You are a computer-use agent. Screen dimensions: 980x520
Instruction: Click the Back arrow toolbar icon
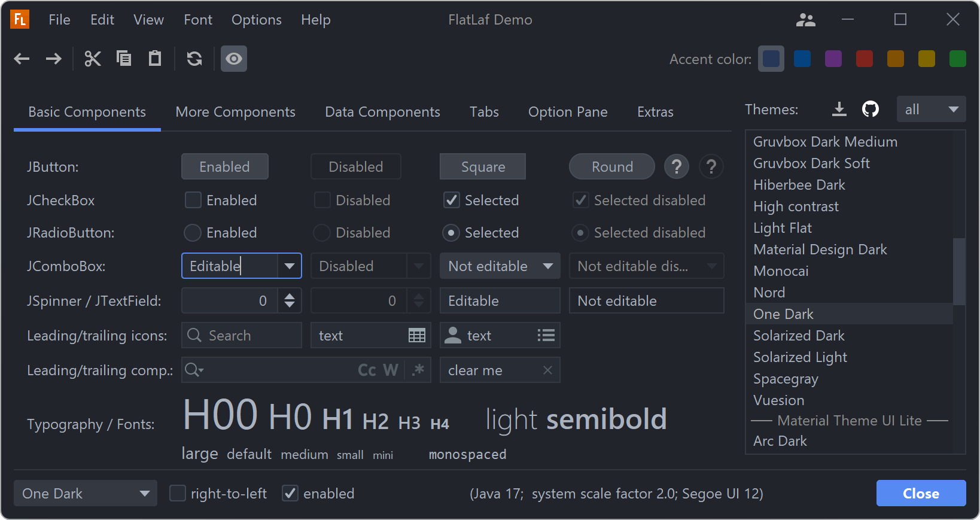tap(22, 59)
